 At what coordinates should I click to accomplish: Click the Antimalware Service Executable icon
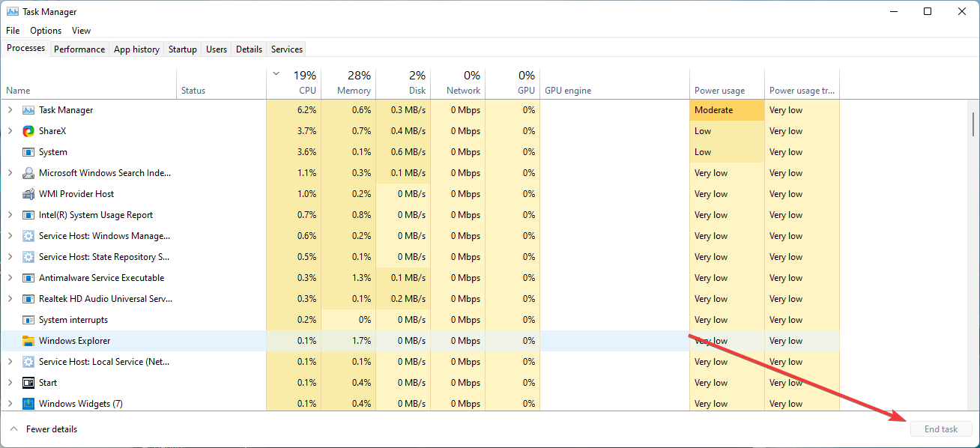[28, 278]
